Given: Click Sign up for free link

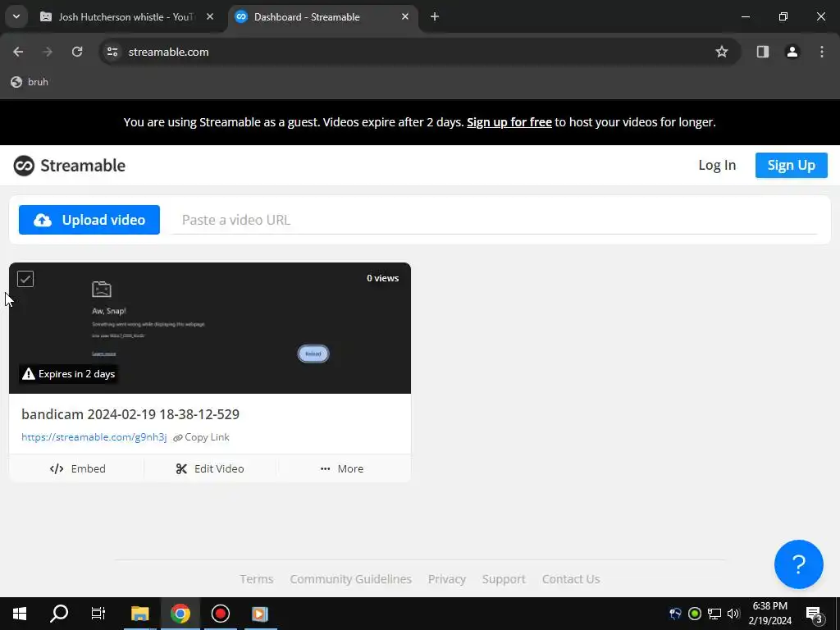Looking at the screenshot, I should [509, 122].
